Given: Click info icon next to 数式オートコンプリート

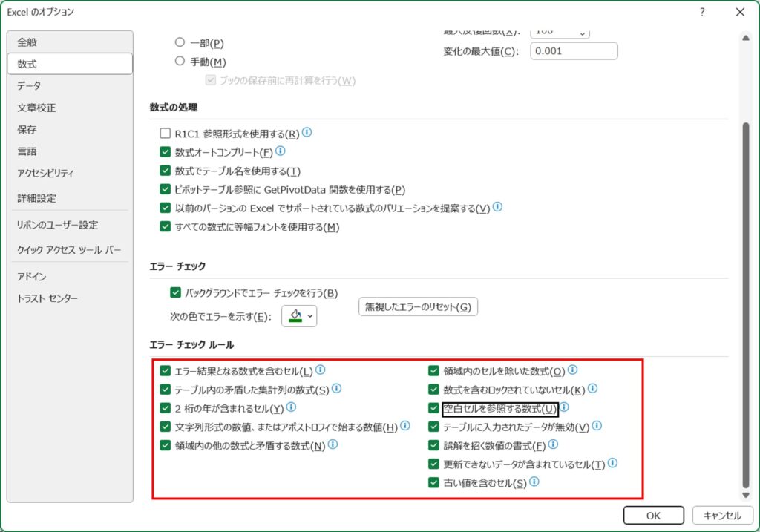Looking at the screenshot, I should [x=280, y=151].
